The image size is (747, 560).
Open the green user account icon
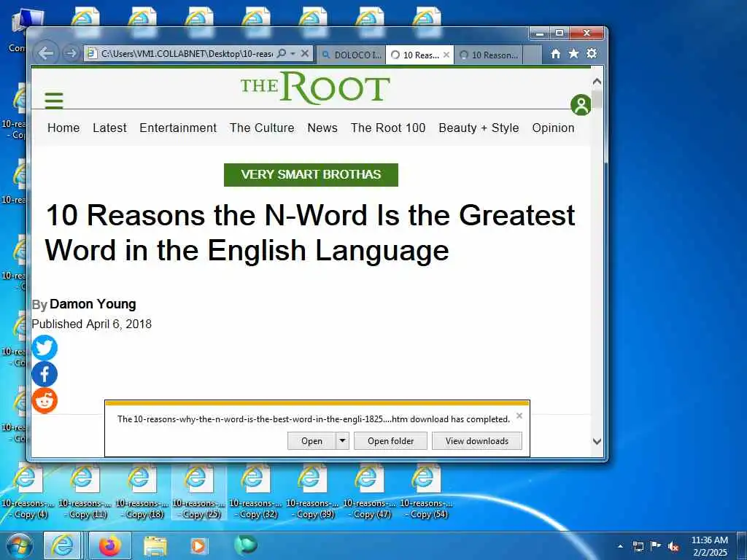pos(581,105)
